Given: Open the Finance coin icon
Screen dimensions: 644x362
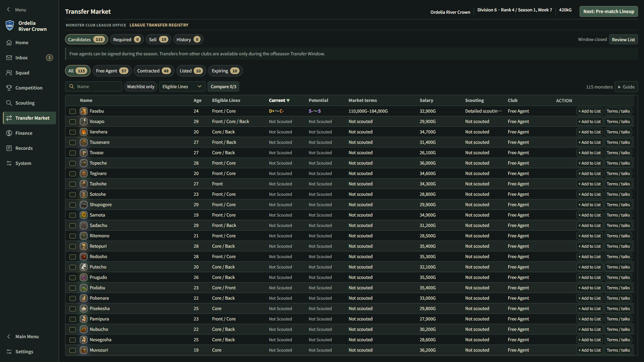Looking at the screenshot, I should (x=9, y=133).
